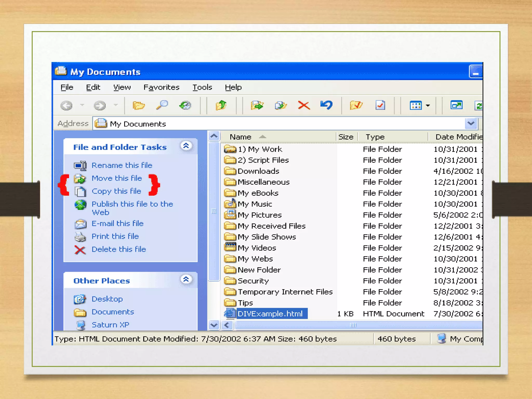
Task: Click the red Delete toolbar icon
Action: (x=304, y=105)
